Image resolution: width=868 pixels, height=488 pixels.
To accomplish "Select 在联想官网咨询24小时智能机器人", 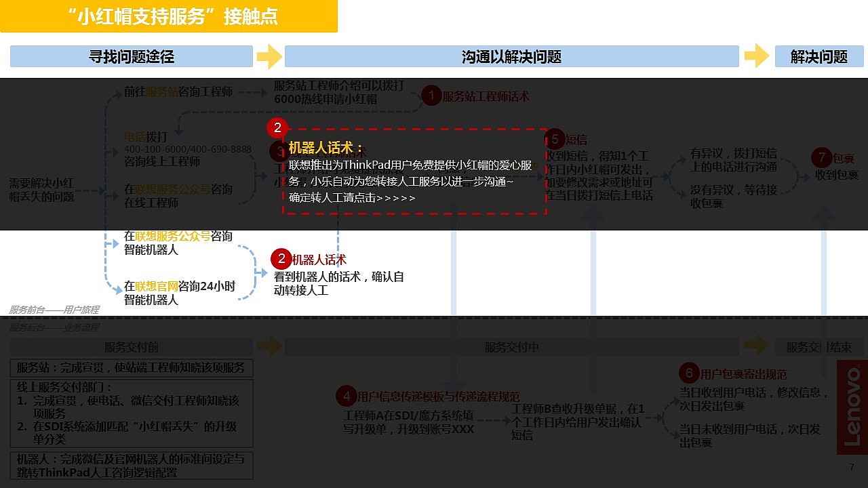I will tap(180, 293).
